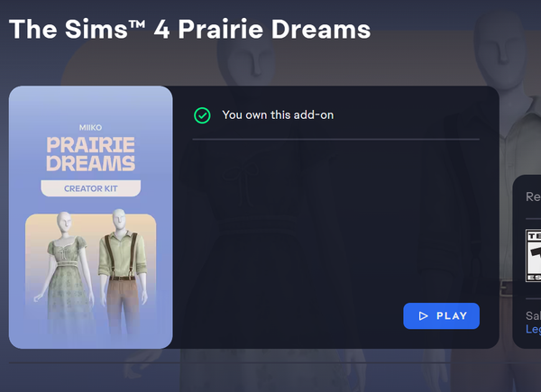Viewport: 541px width, 392px height.
Task: Click the MIIKO creator name on cover
Action: pos(90,128)
